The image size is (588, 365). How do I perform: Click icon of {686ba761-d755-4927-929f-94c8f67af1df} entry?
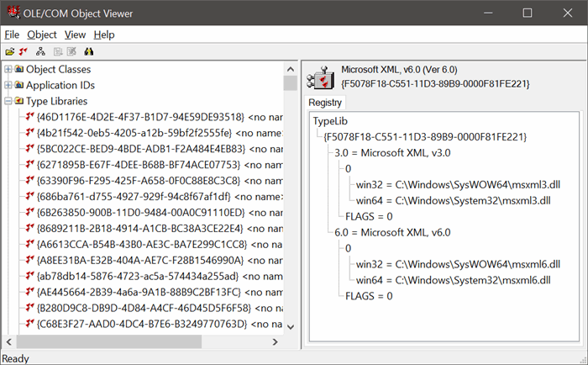30,197
